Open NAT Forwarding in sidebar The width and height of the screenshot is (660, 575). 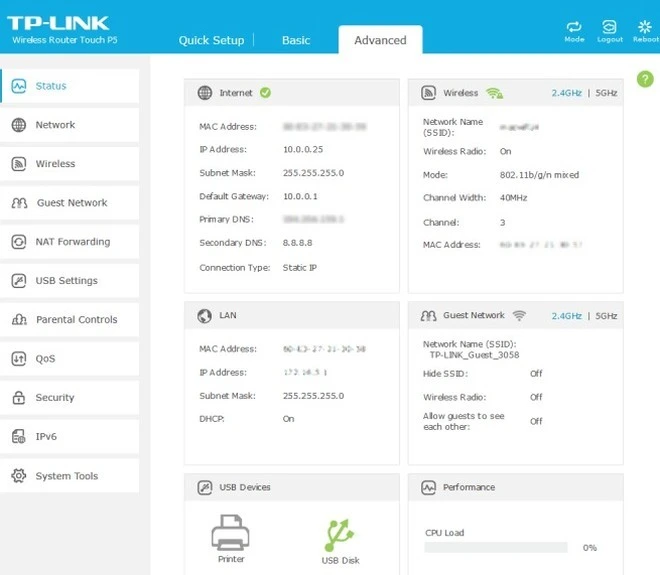(72, 242)
